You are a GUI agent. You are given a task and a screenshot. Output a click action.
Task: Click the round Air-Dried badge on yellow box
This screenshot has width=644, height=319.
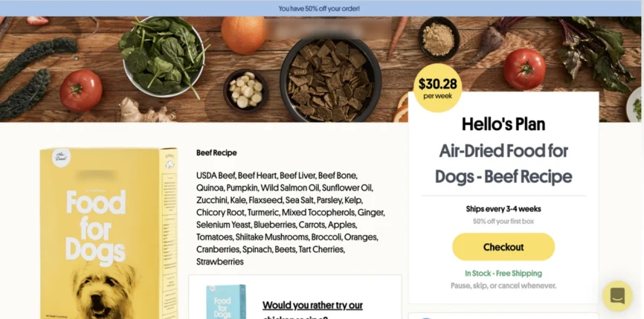click(61, 158)
